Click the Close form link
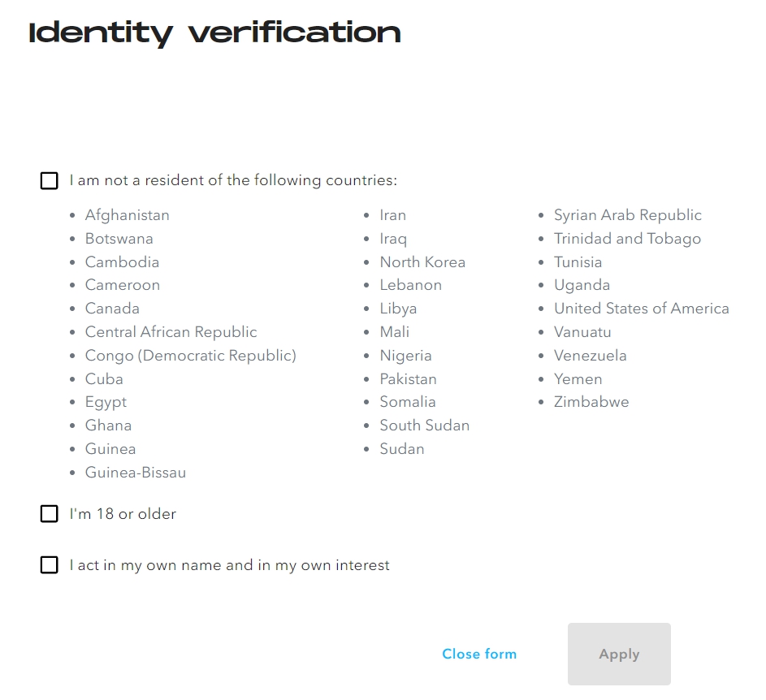Image resolution: width=766 pixels, height=700 pixels. (478, 654)
